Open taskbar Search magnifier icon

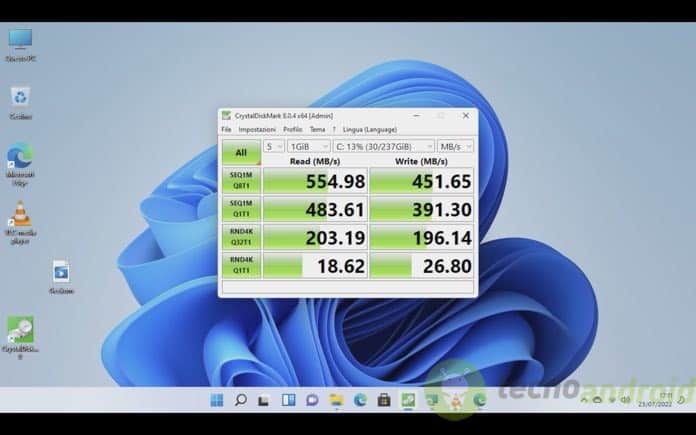[240, 400]
